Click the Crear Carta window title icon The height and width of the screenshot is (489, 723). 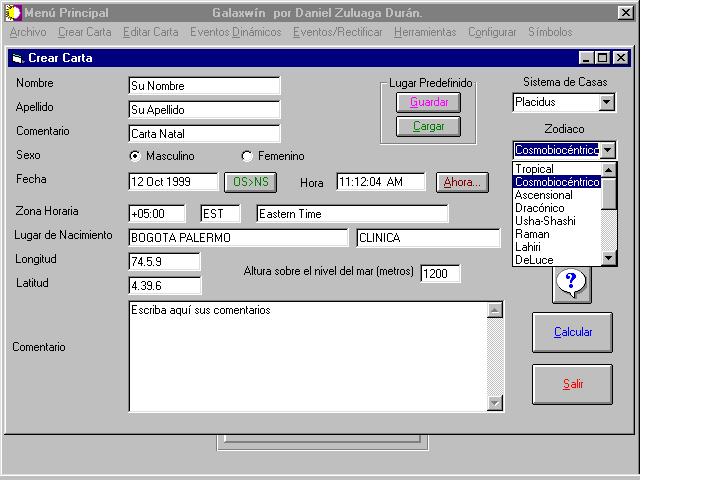[17, 58]
